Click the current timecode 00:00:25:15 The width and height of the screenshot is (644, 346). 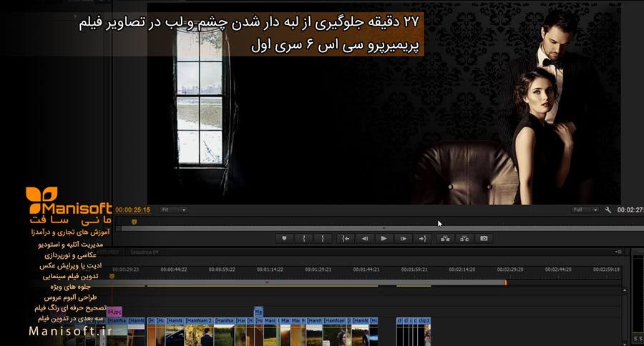coord(132,209)
